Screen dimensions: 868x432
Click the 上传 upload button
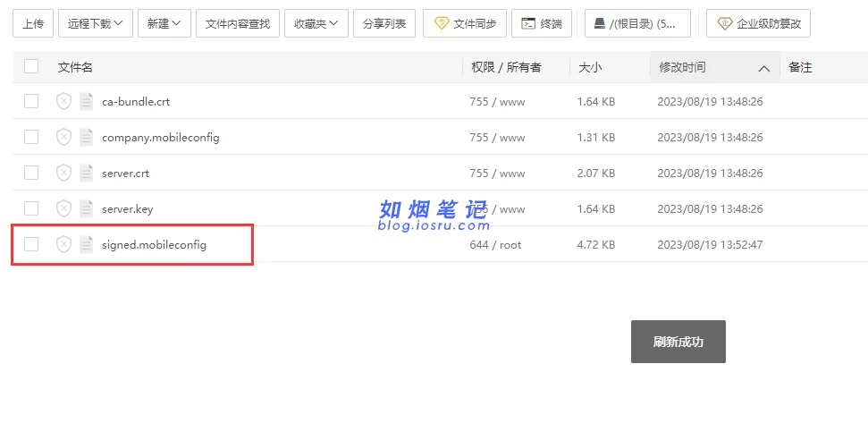pyautogui.click(x=33, y=23)
